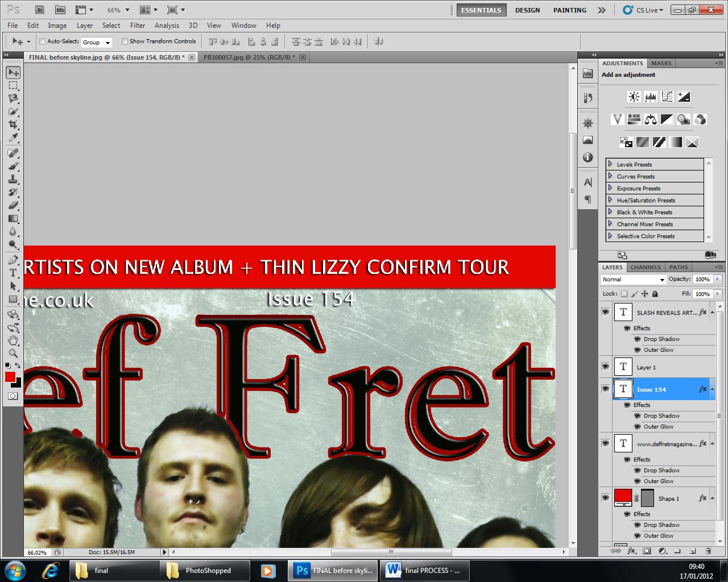Select the Path Selection tool
This screenshot has height=582, width=728.
click(13, 286)
